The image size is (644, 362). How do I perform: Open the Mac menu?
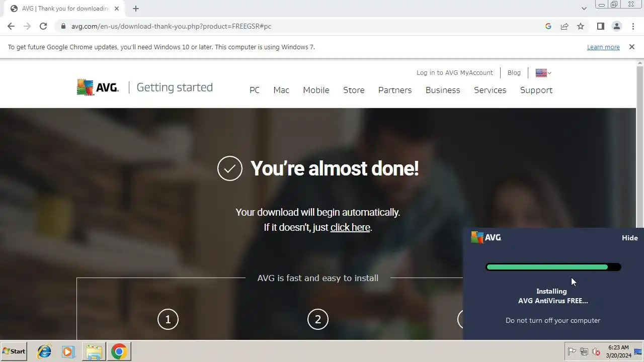pyautogui.click(x=281, y=90)
